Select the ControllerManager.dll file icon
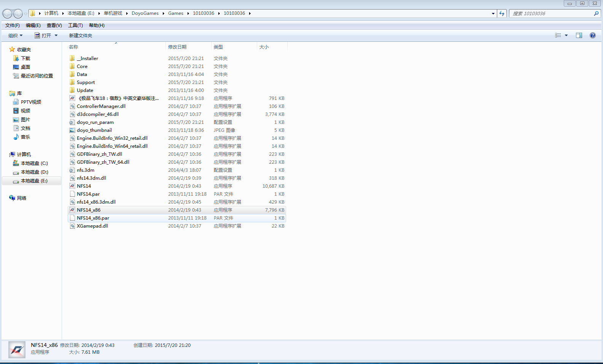This screenshot has width=603, height=364. [x=72, y=106]
